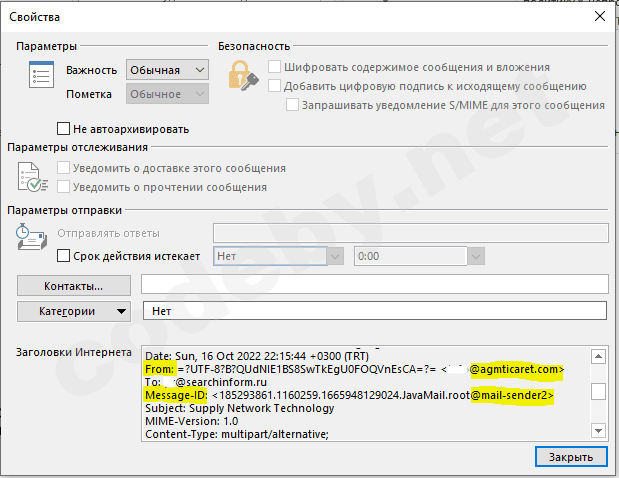619x478 pixels.
Task: Click the 'Контакты...' button
Action: [x=74, y=286]
